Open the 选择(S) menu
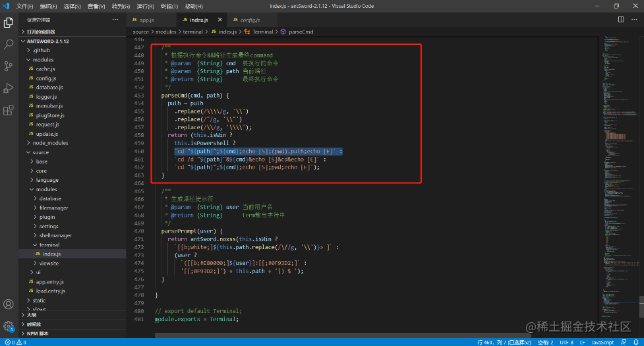 [73, 6]
